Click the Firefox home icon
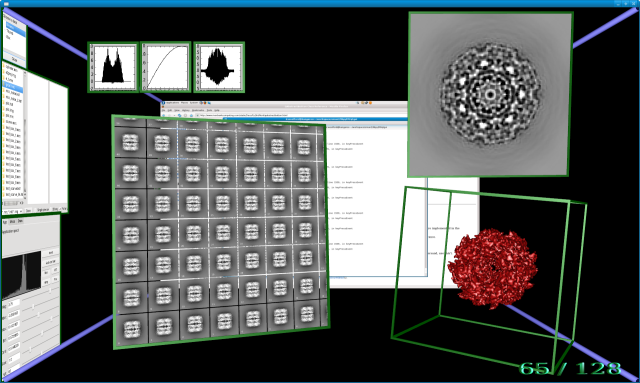Viewport: 640px width, 383px height. [191, 115]
